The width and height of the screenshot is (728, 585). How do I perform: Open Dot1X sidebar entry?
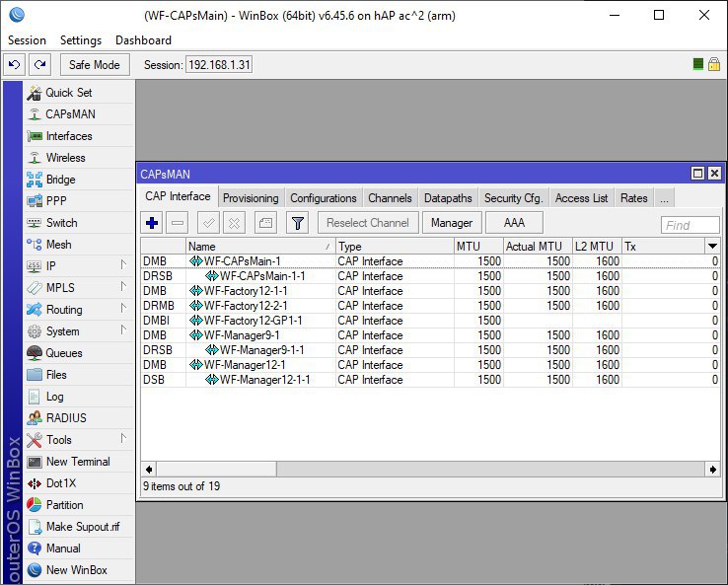[x=78, y=483]
